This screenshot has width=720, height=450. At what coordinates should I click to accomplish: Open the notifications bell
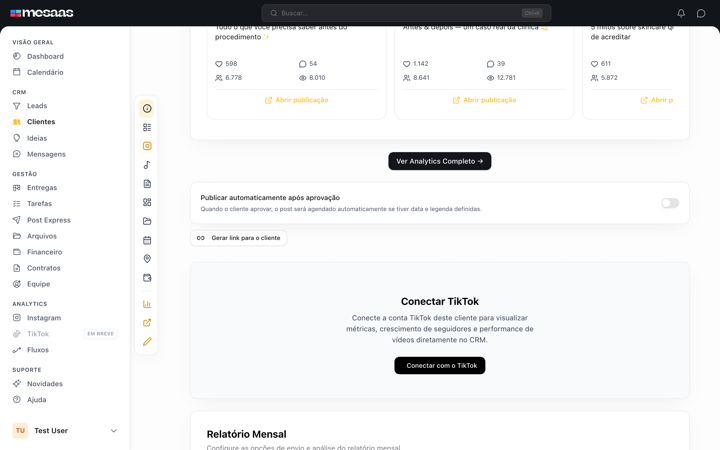pos(681,13)
